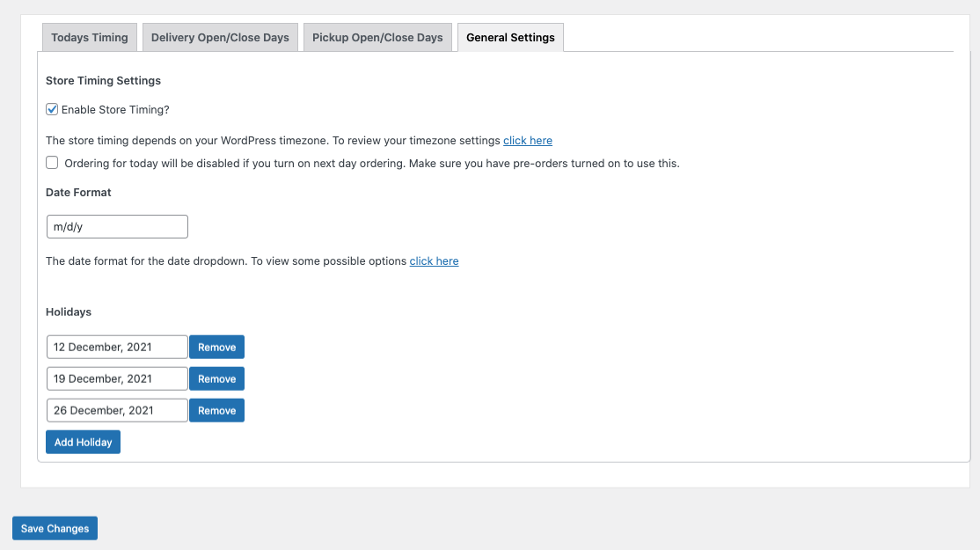Uncheck the Enable Store Timing checkbox

52,110
